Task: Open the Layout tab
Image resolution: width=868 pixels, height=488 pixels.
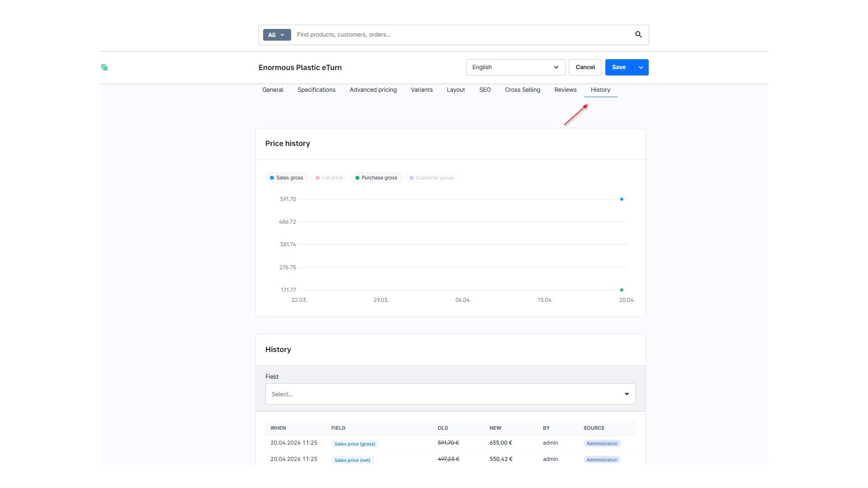Action: coord(456,90)
